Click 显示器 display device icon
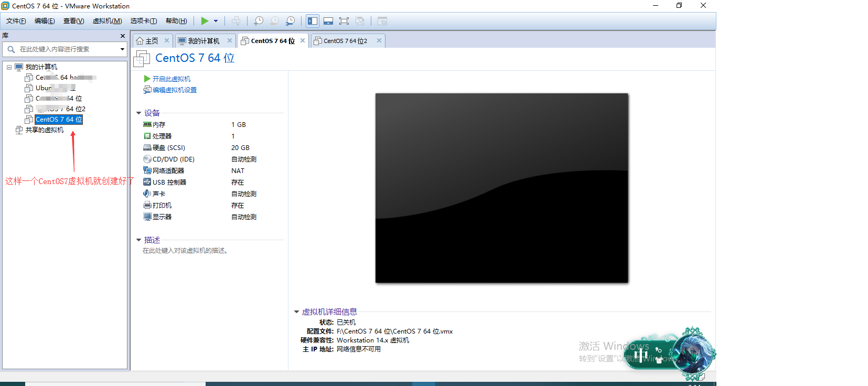The width and height of the screenshot is (868, 386). point(147,217)
